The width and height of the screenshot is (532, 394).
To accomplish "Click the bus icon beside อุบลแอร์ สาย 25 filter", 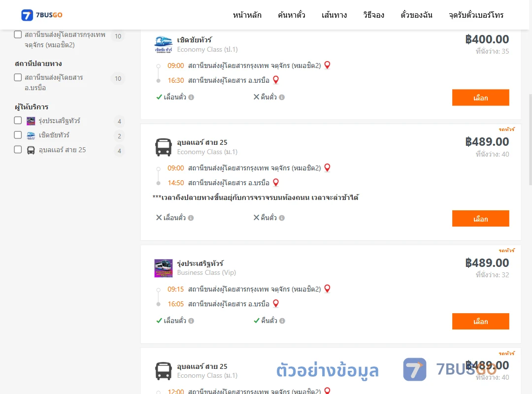I will pos(31,150).
